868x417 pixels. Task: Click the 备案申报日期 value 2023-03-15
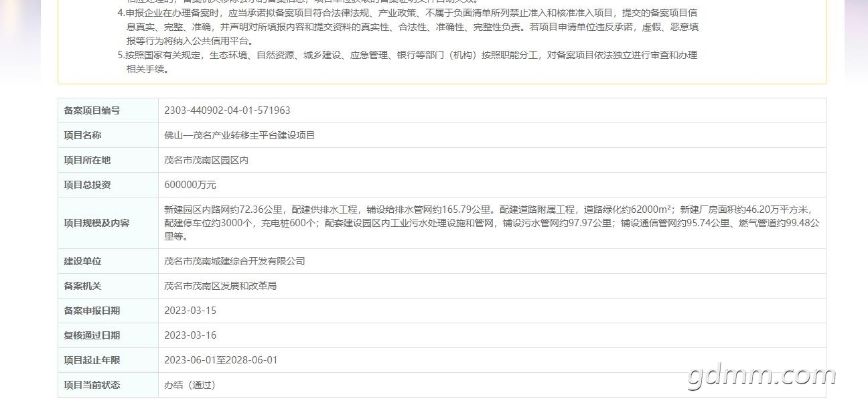[190, 311]
